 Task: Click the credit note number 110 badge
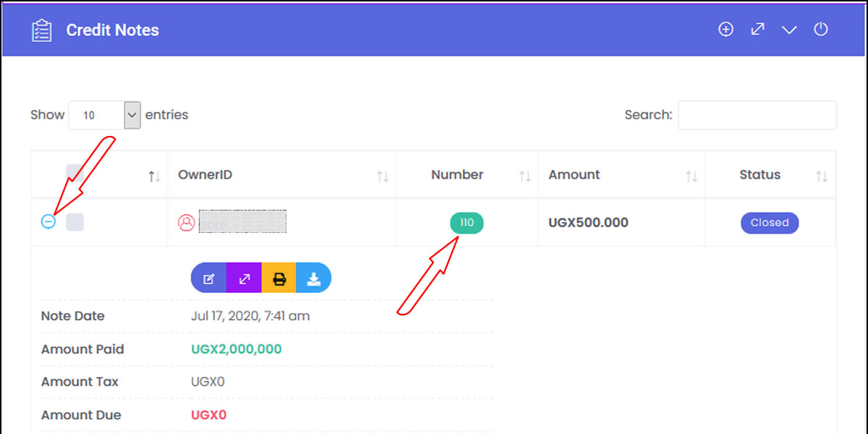point(467,223)
